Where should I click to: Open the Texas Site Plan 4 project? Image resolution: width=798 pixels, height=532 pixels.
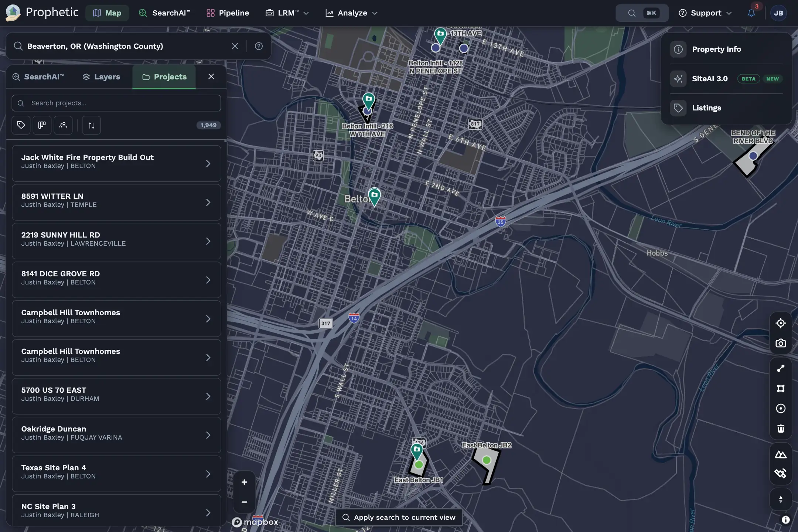pyautogui.click(x=116, y=474)
